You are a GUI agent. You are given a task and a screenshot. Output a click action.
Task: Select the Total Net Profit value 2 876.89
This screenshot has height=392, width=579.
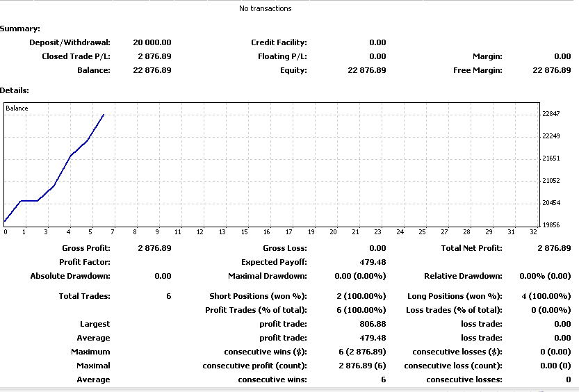(x=554, y=248)
